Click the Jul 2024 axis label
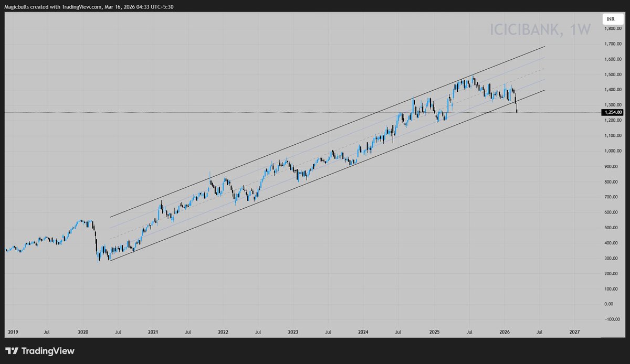The height and width of the screenshot is (364, 630). click(x=398, y=332)
